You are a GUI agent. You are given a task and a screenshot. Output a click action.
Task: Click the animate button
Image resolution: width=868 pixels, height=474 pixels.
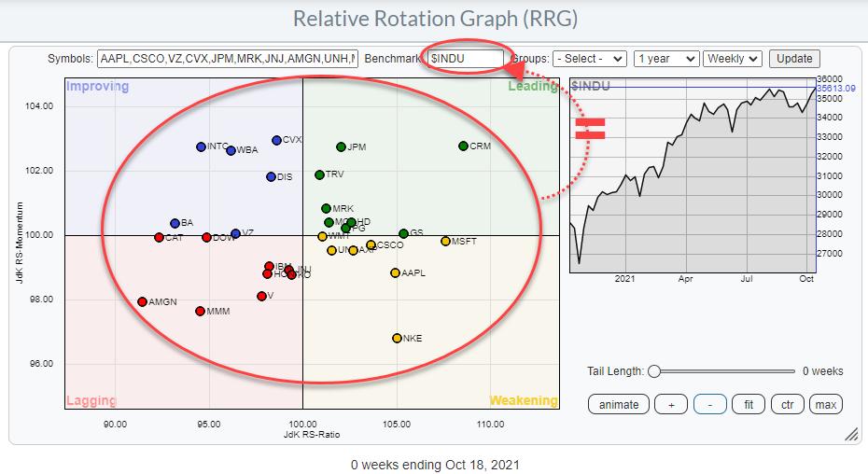pyautogui.click(x=619, y=404)
